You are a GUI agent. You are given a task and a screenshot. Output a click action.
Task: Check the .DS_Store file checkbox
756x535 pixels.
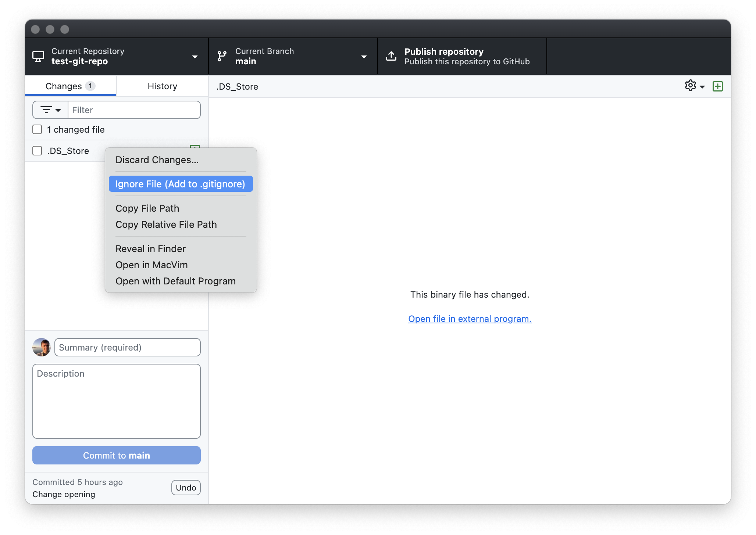coord(37,151)
